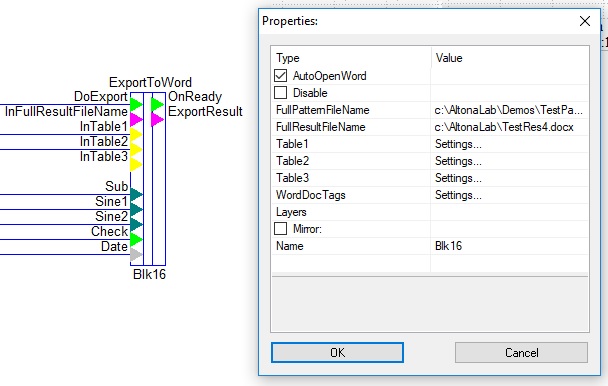Click the Sine2 pin label
608x386 pixels.
(111, 216)
